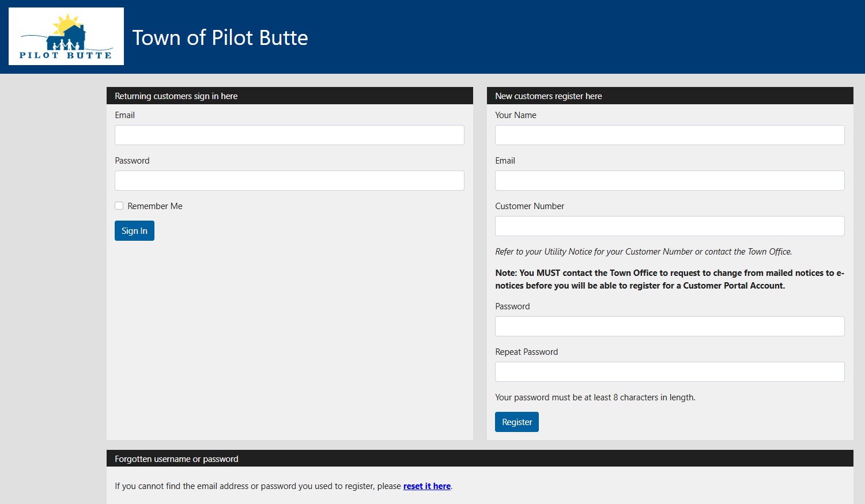This screenshot has height=504, width=865.
Task: Click the New customers register here header
Action: [549, 96]
